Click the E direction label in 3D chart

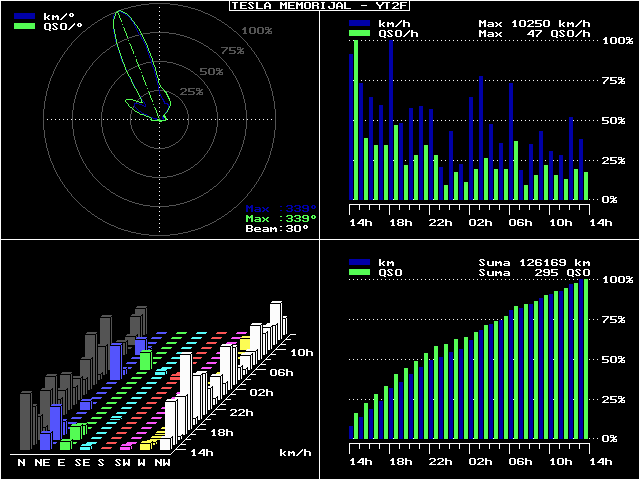pyautogui.click(x=62, y=462)
